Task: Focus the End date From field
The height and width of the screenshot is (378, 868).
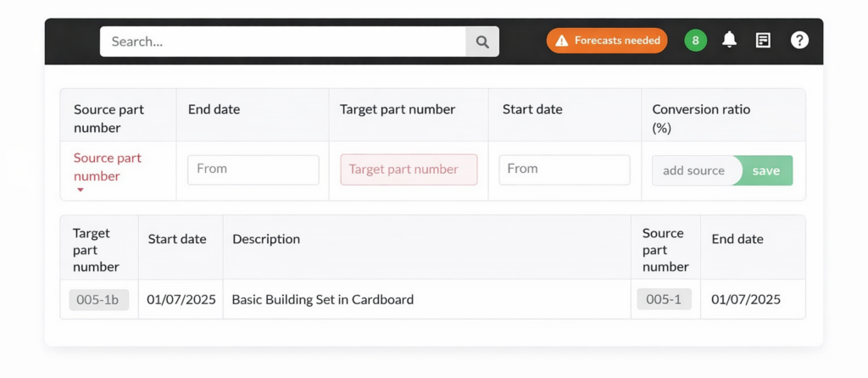Action: (253, 170)
